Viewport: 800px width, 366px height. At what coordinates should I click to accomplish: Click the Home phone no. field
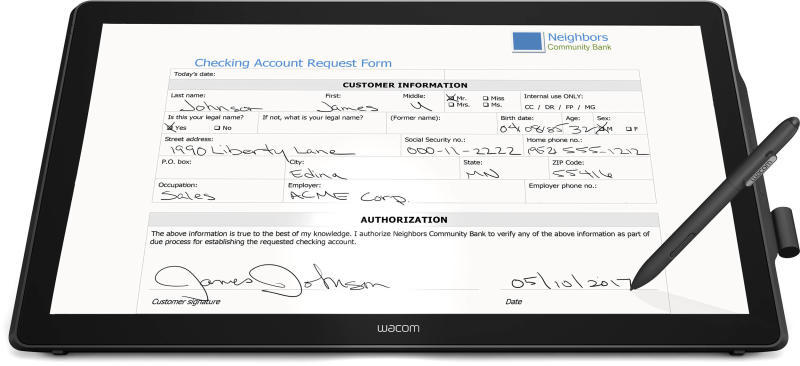587,145
